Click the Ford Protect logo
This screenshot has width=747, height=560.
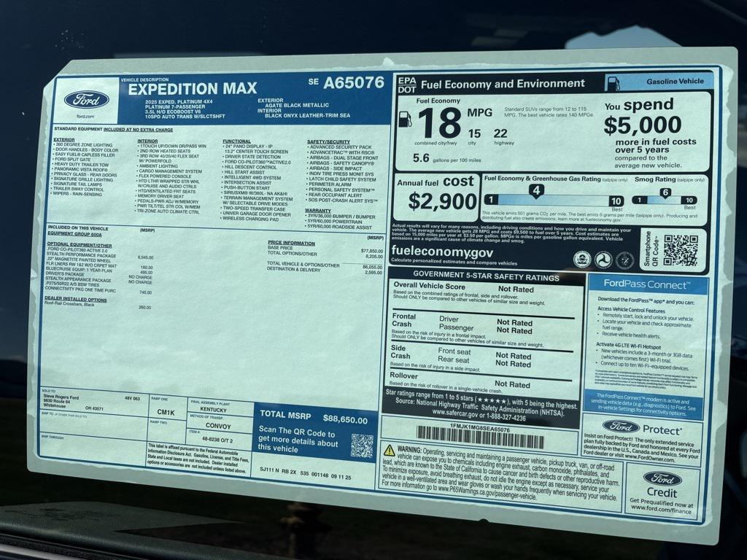(x=643, y=427)
